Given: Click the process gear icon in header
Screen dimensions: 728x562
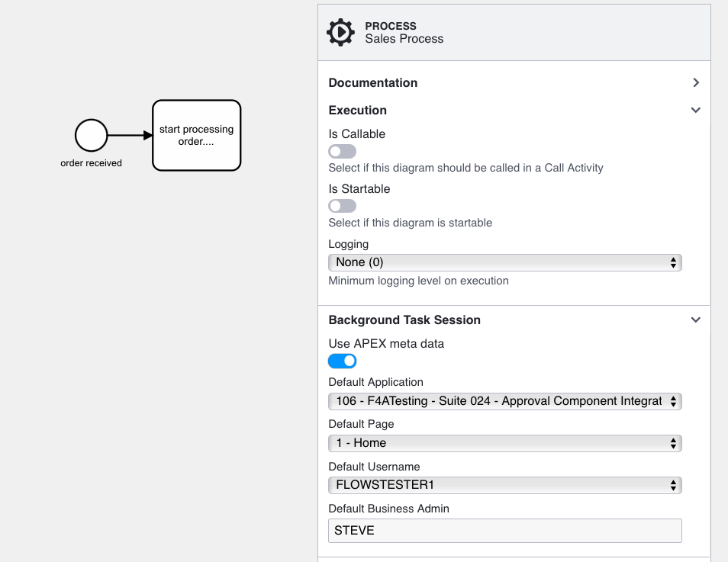Looking at the screenshot, I should 340,33.
